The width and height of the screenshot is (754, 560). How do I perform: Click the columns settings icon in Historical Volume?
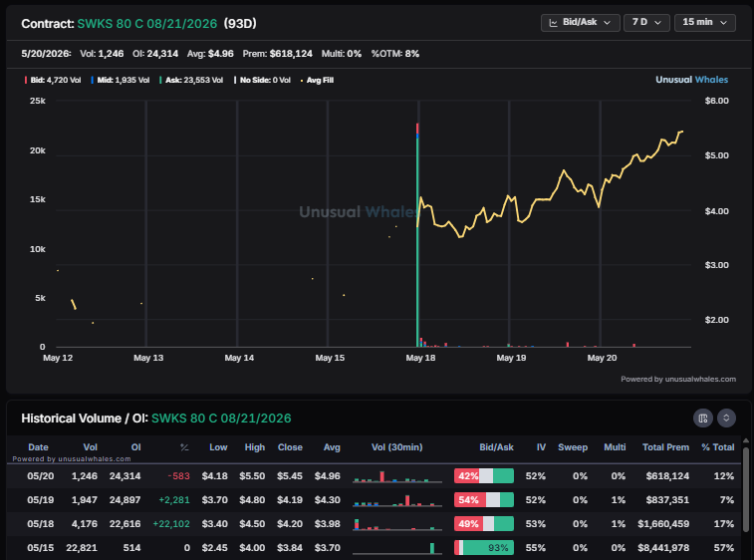(702, 419)
